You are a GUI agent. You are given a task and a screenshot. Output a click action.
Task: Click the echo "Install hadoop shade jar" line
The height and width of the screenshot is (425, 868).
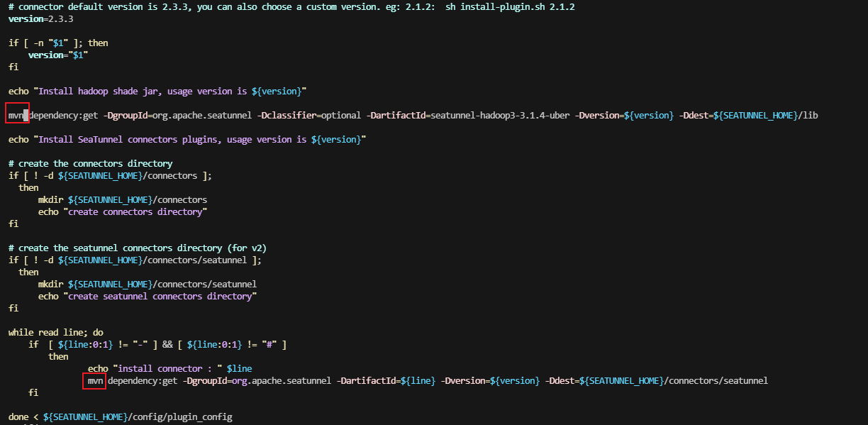(x=157, y=91)
